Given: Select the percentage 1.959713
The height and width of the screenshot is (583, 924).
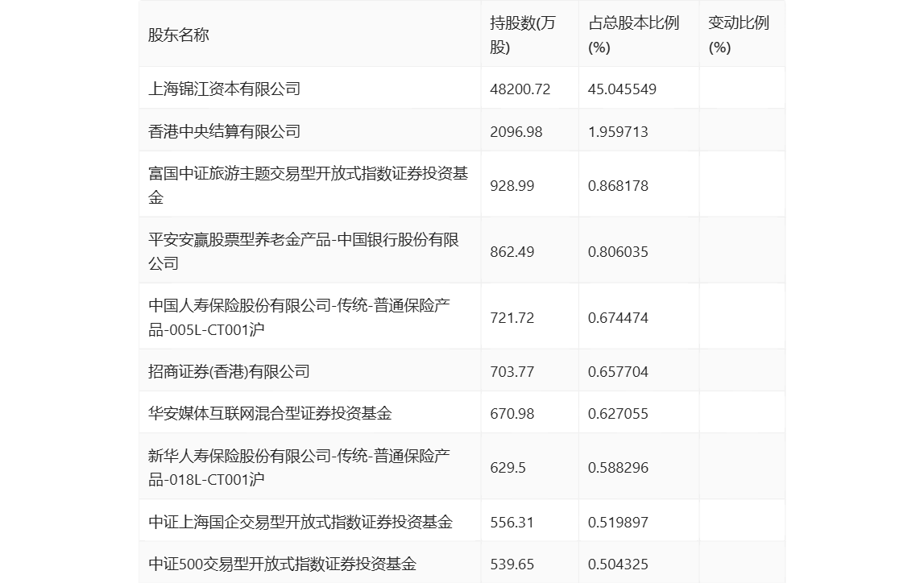Looking at the screenshot, I should [618, 131].
